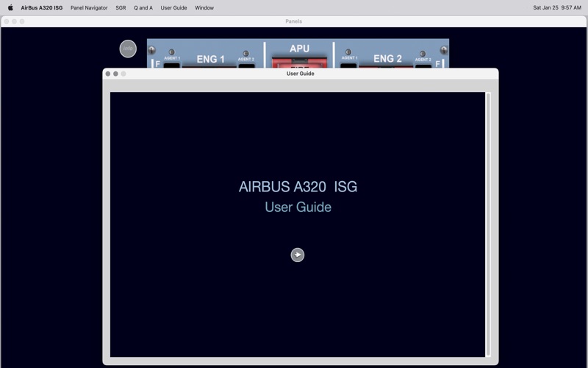Push the APU FIRE button in Panels
588x368 pixels.
point(299,63)
